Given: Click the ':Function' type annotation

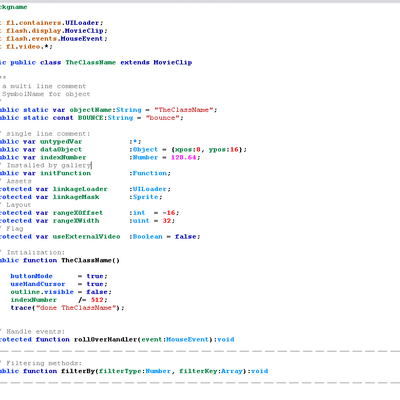Looking at the screenshot, I should (148, 173).
